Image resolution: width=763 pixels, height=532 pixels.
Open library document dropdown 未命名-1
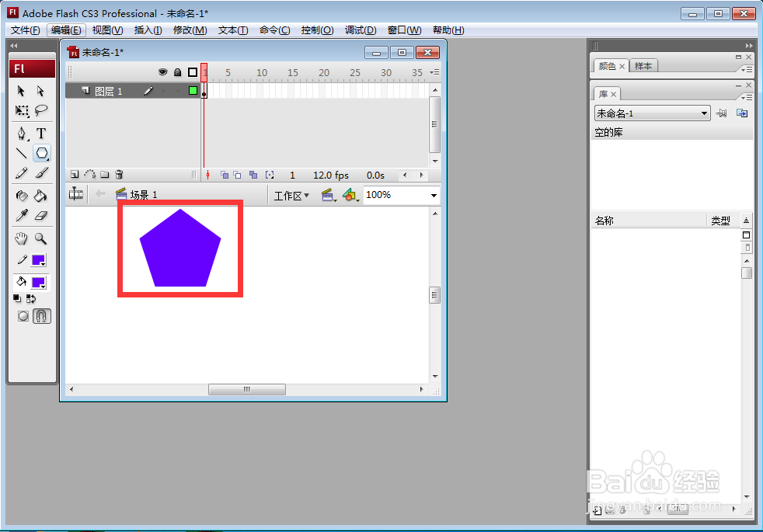point(652,113)
